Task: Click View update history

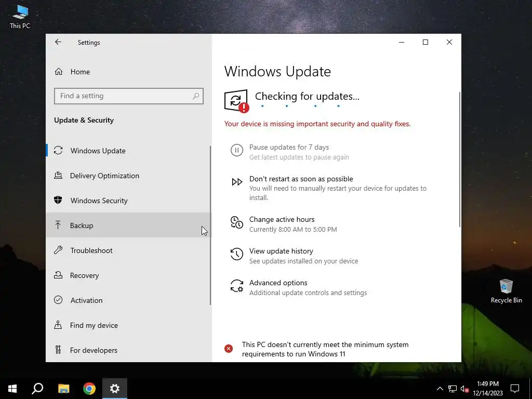Action: [x=281, y=251]
